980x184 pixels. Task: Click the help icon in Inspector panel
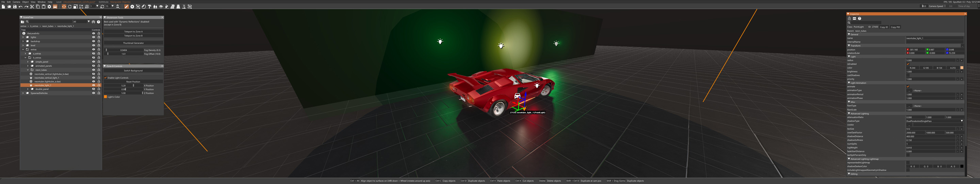[x=860, y=18]
